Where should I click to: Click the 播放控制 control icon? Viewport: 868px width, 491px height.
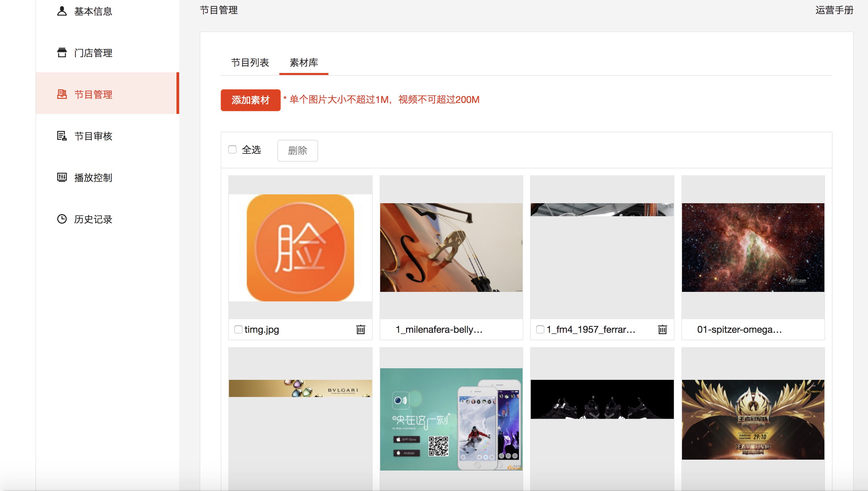[62, 177]
